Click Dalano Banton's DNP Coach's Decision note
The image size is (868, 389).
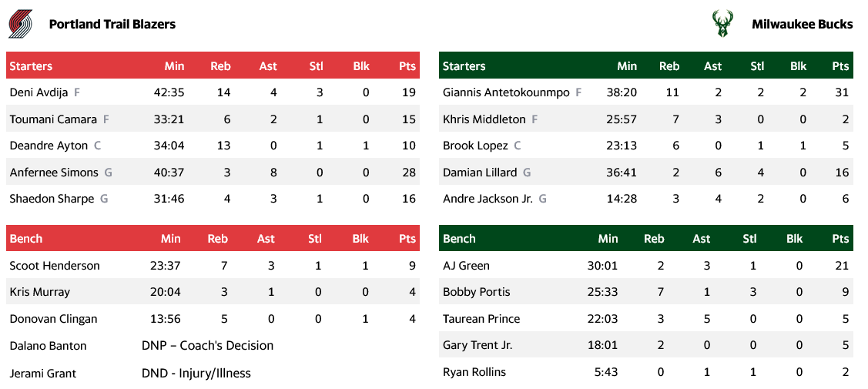click(x=208, y=346)
